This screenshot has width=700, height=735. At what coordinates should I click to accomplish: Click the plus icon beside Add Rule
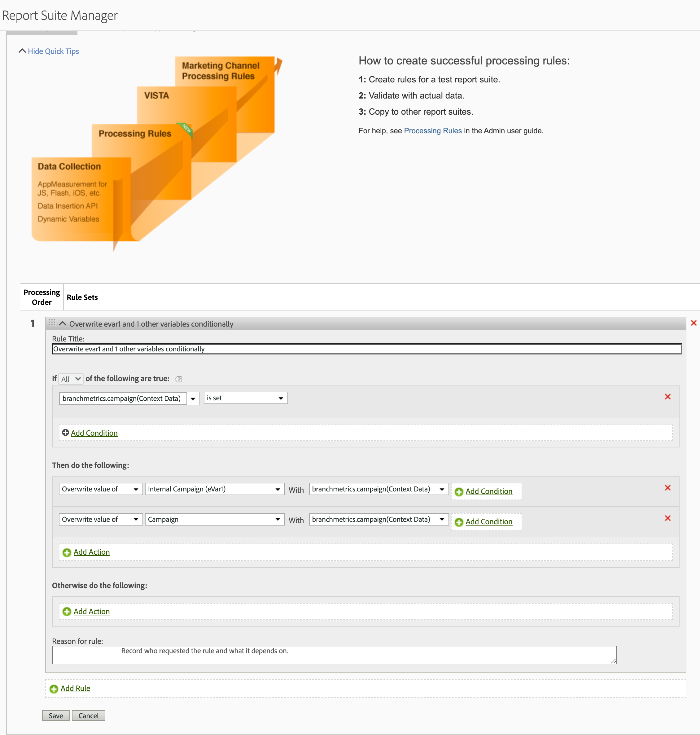[x=54, y=689]
